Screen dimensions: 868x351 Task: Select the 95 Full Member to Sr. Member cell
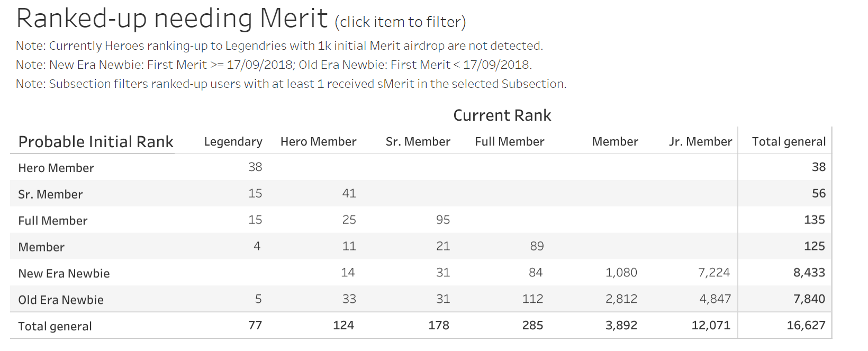443,220
